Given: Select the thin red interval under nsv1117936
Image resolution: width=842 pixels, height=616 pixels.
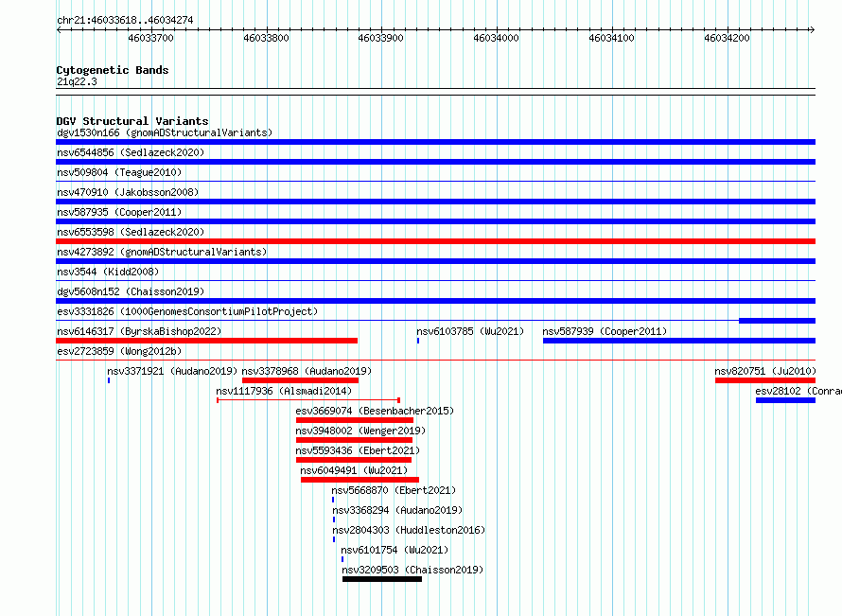Looking at the screenshot, I should [308, 400].
